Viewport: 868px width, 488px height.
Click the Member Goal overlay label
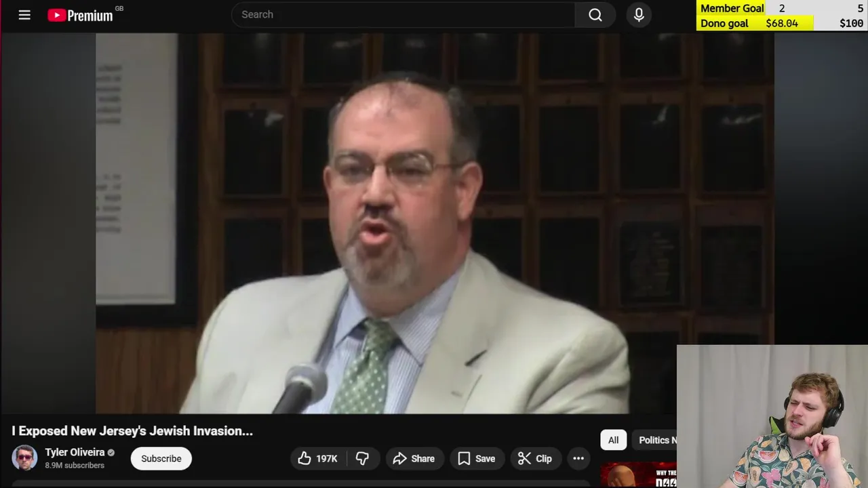pos(732,8)
